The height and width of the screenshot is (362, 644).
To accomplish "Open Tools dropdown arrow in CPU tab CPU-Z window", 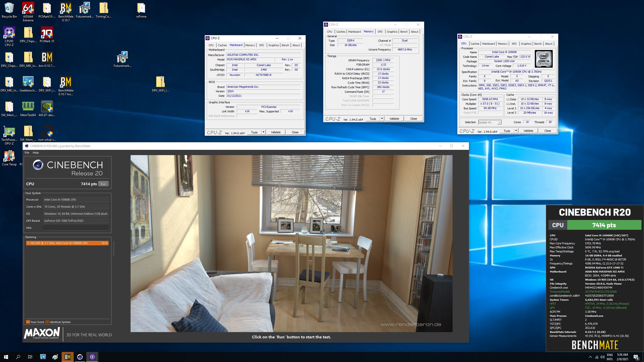I will pos(516,131).
